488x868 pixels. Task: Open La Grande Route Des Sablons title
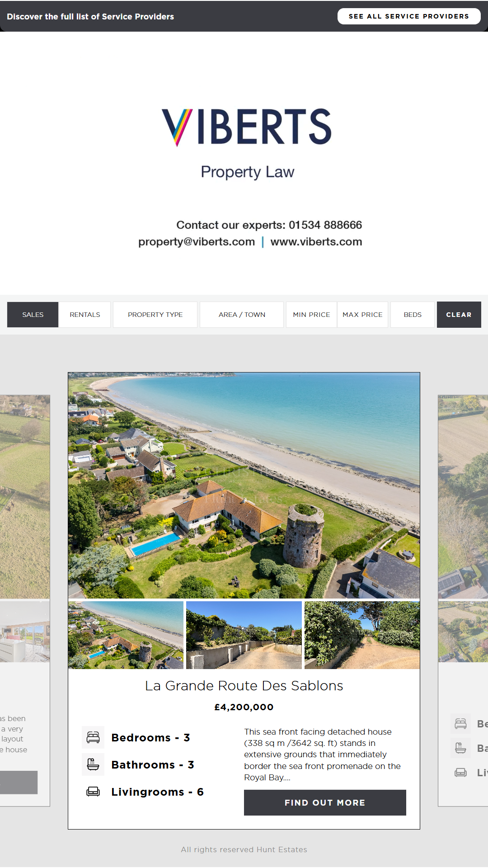tap(244, 686)
